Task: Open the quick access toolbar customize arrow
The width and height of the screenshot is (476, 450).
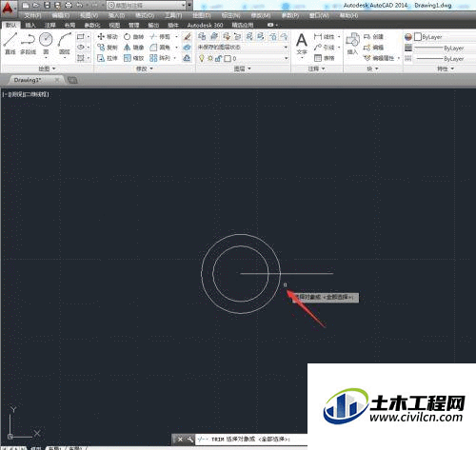Action: pyautogui.click(x=189, y=5)
